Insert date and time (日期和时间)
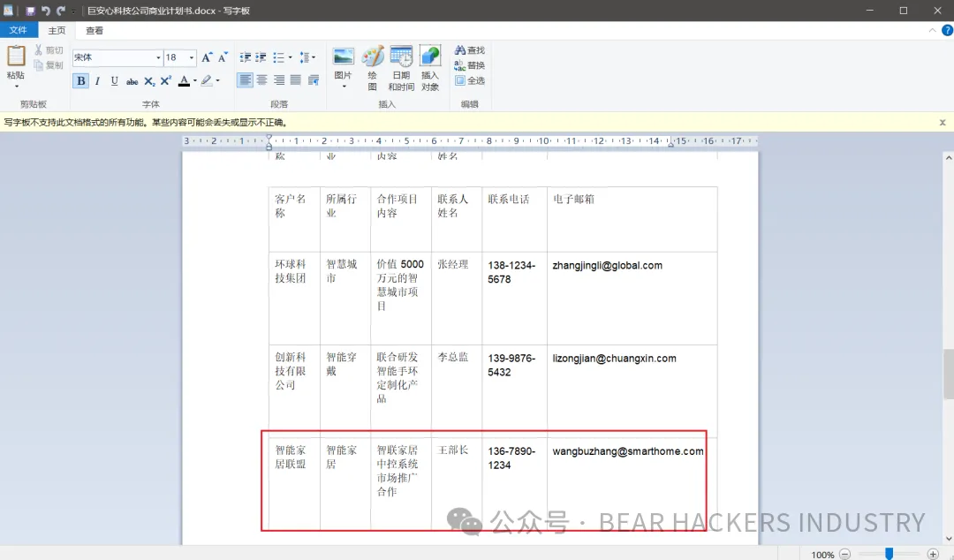This screenshot has width=954, height=560. pos(401,58)
